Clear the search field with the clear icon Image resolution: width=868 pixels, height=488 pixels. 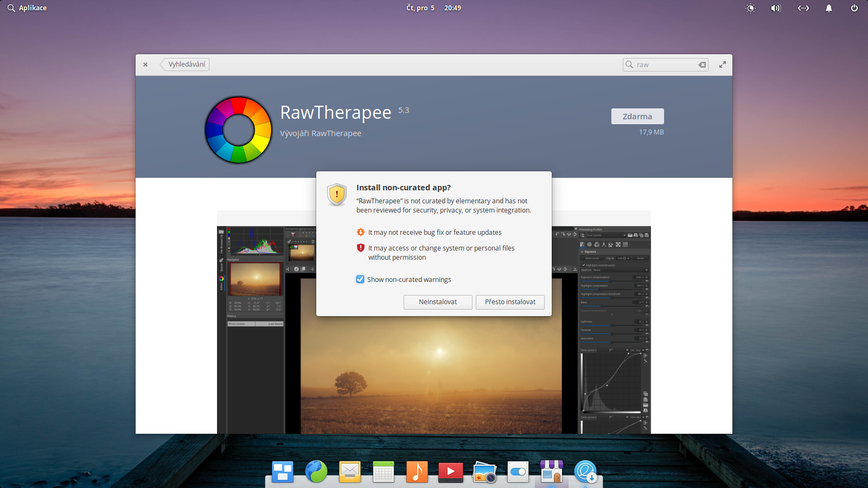701,65
